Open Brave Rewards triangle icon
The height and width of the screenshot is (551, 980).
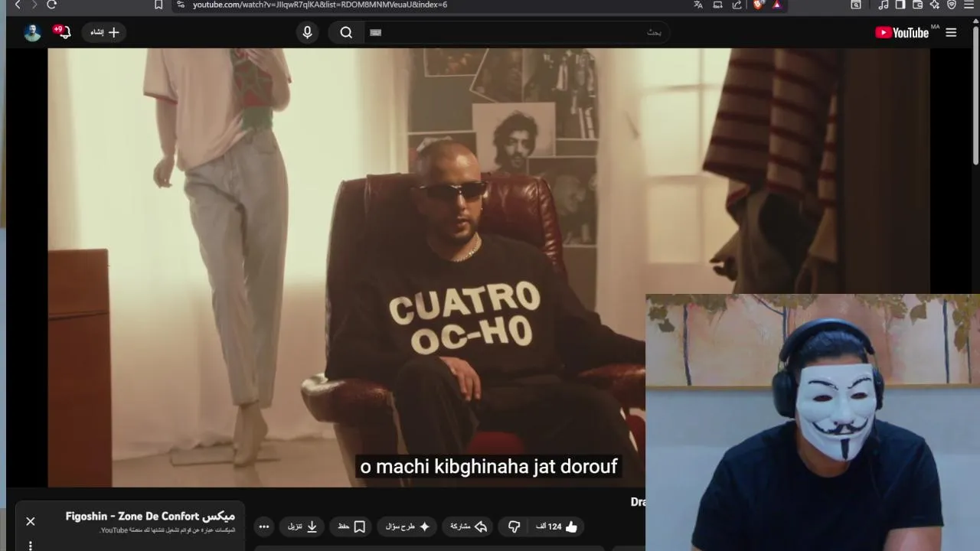[776, 5]
